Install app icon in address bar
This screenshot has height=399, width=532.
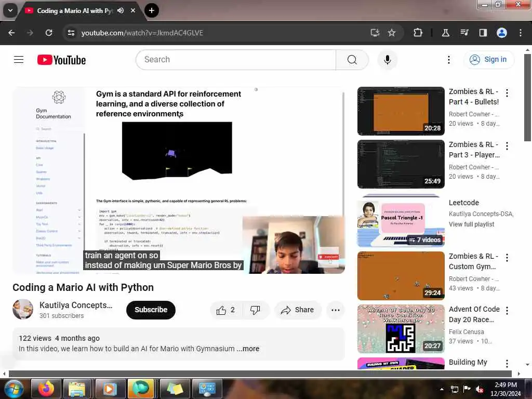[x=375, y=33]
